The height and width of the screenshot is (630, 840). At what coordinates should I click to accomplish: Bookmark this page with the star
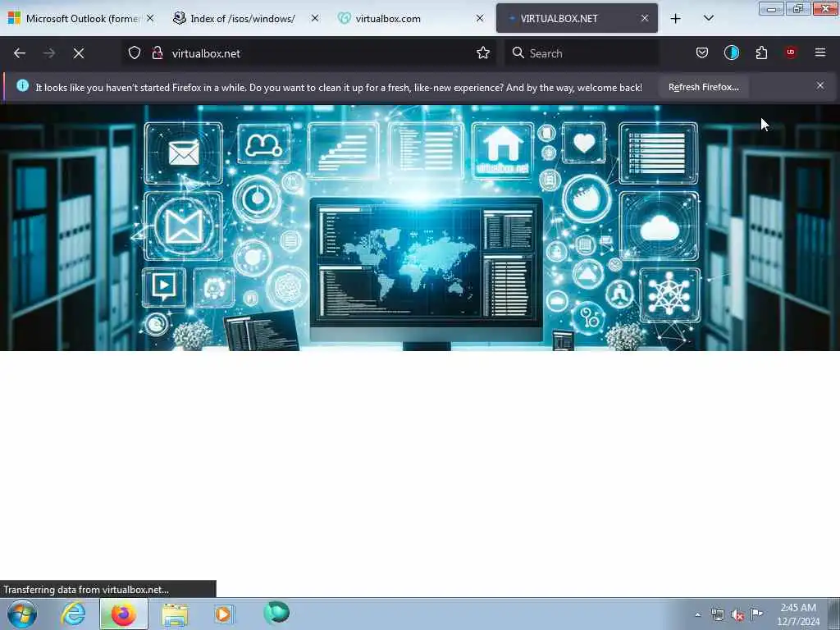click(483, 52)
